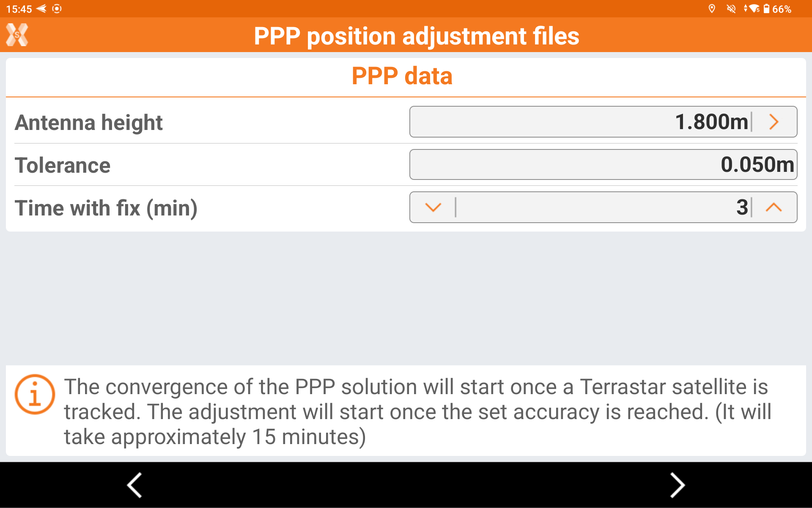Tap the screen record icon in status bar

point(57,9)
